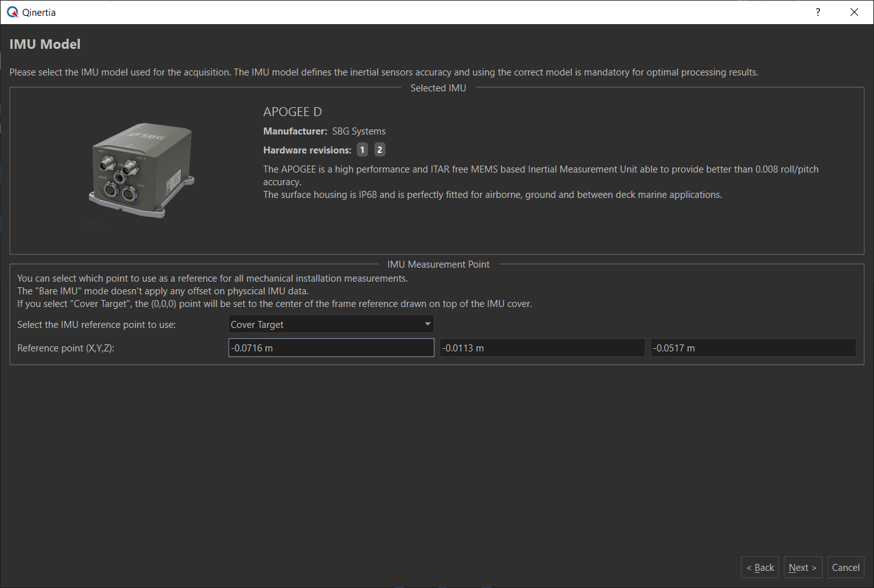
Task: Cancel the IMU Model wizard
Action: (845, 567)
